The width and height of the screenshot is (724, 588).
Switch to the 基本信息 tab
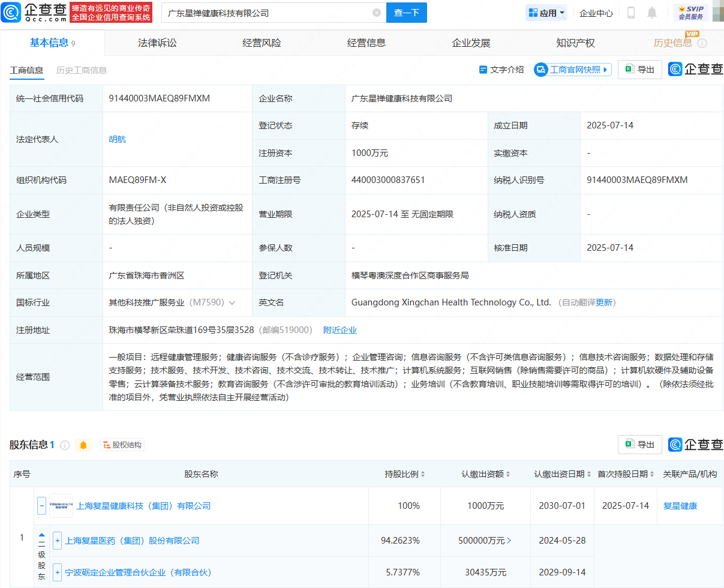(52, 43)
